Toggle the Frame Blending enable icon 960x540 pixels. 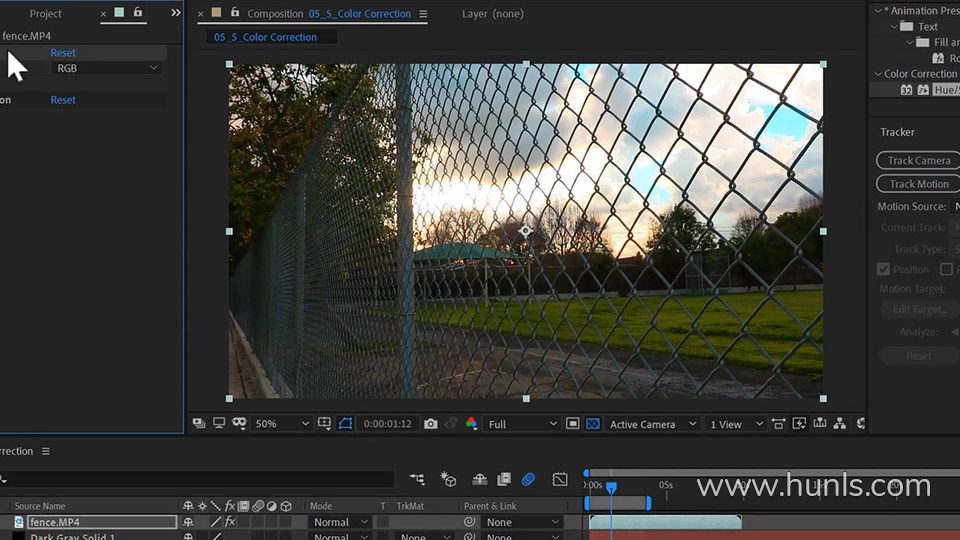[504, 479]
